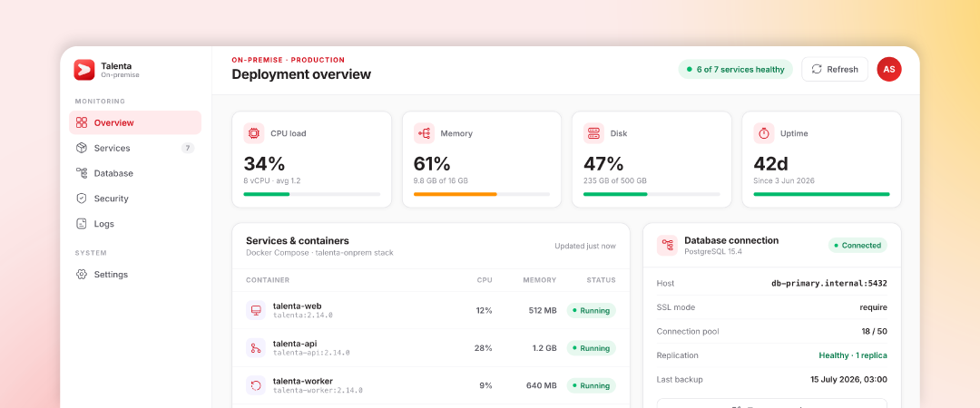
Task: Click the Uptime stopwatch icon
Action: tap(764, 133)
